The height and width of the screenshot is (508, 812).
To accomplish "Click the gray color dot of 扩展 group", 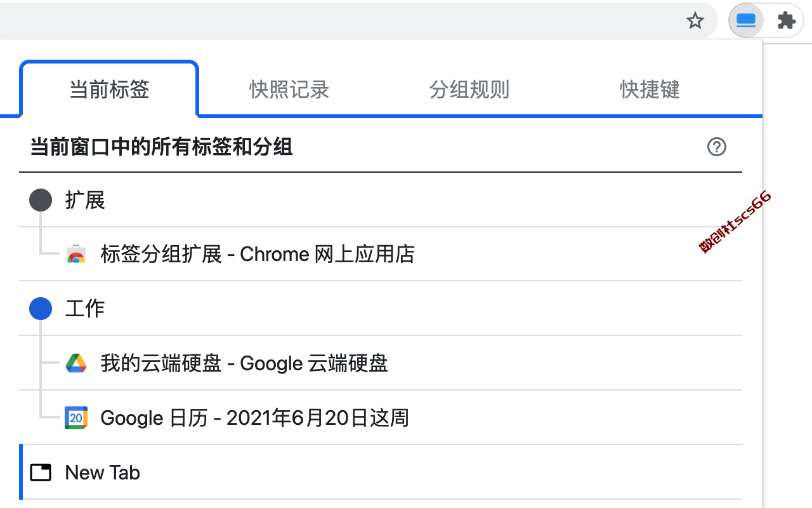I will [x=41, y=201].
